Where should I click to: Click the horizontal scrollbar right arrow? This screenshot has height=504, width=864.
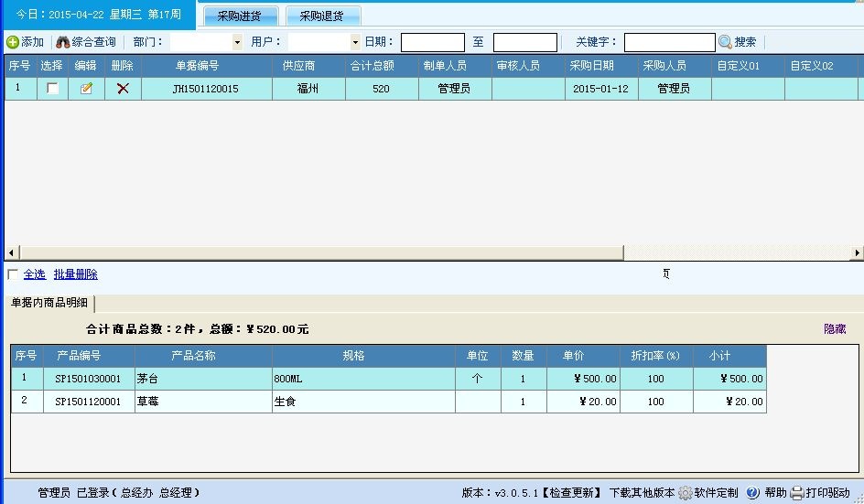857,252
